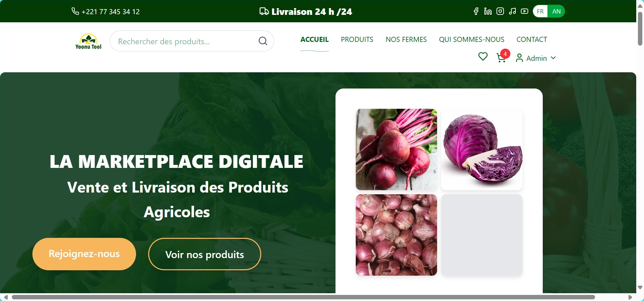Viewport: 644px width, 301px height.
Task: Click the chevron next to Admin
Action: coord(553,58)
